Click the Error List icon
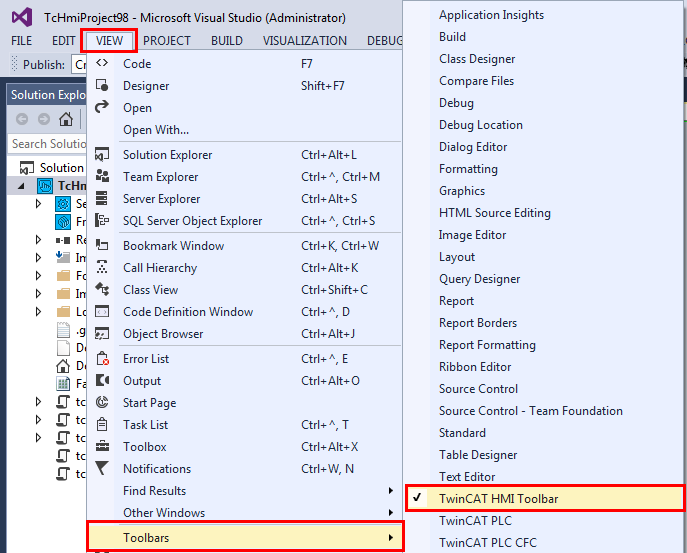This screenshot has width=687, height=553. (x=103, y=358)
